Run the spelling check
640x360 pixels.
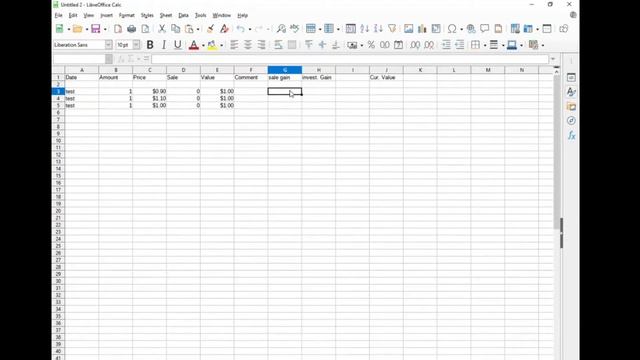click(x=295, y=29)
